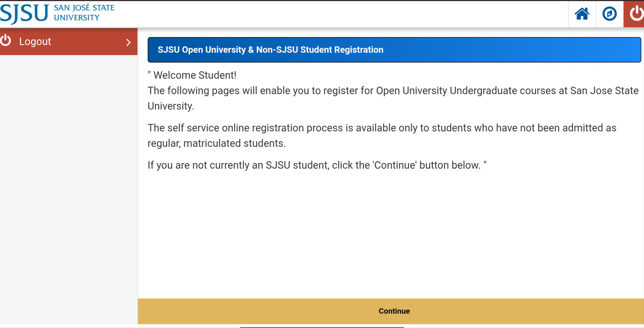Select the Logout menu label
The image size is (644, 328).
35,42
